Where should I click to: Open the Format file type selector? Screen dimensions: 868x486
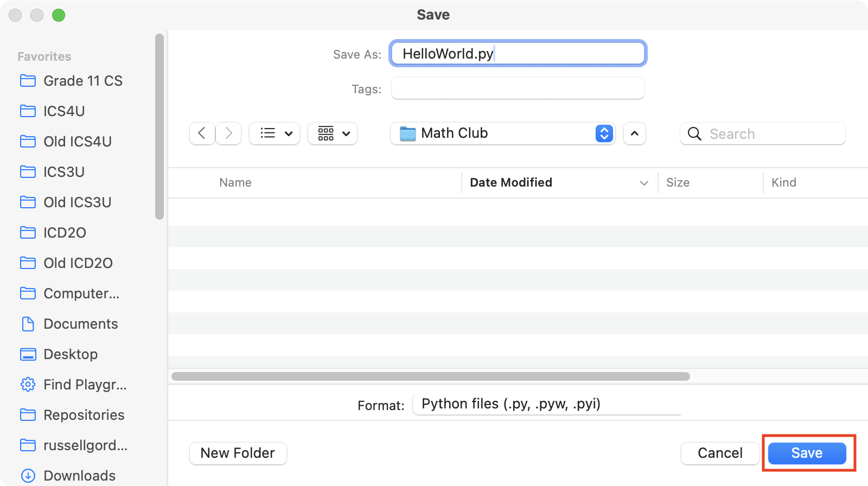[546, 404]
